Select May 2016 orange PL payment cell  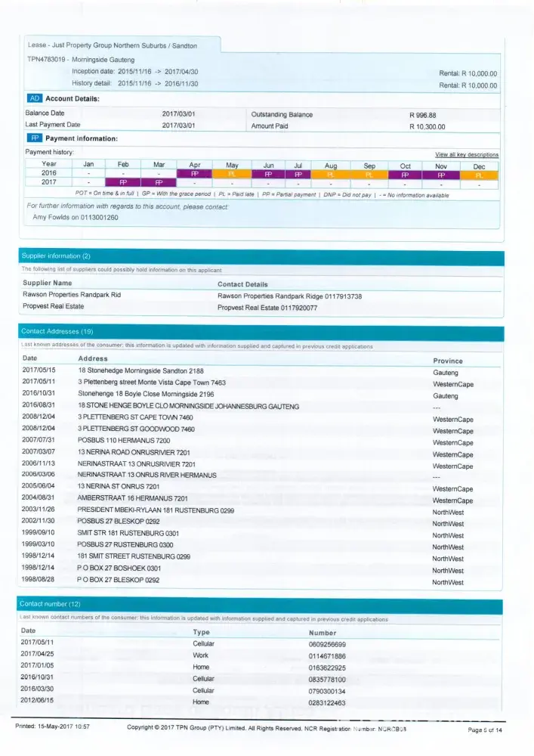coord(232,174)
